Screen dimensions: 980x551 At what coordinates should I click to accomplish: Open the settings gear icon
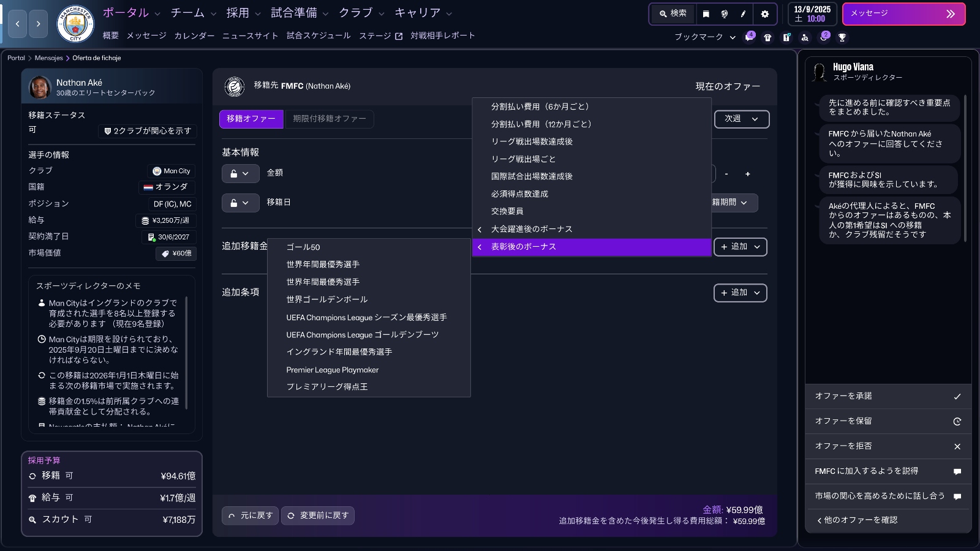pos(764,13)
